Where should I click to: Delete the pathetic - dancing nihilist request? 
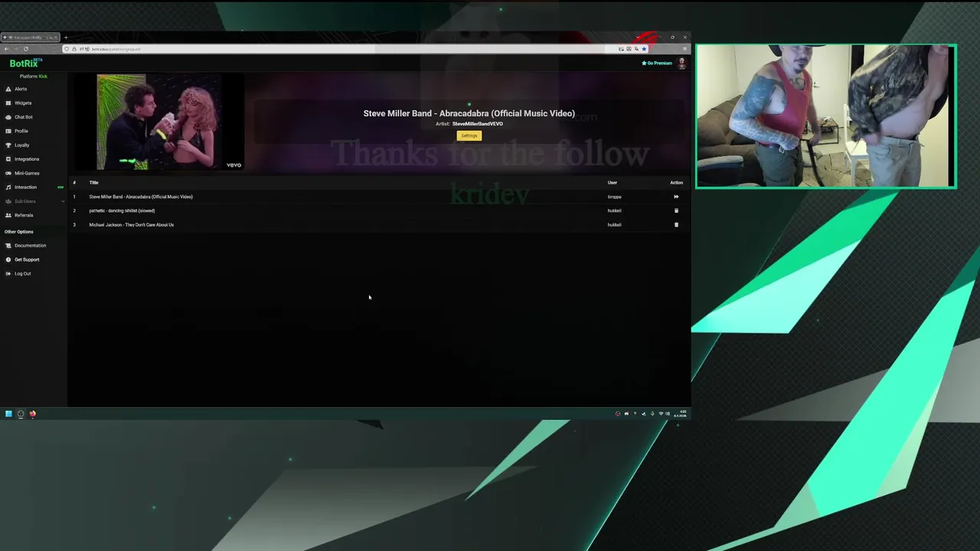(x=676, y=210)
